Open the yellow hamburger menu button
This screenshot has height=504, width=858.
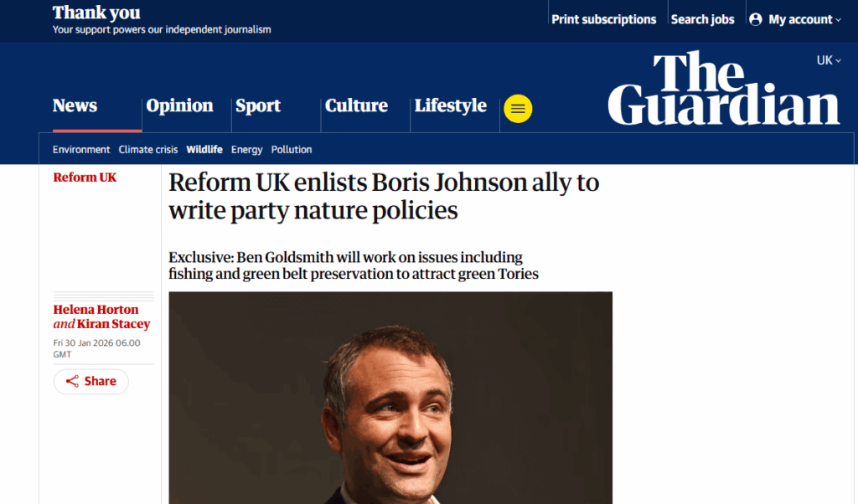tap(518, 109)
